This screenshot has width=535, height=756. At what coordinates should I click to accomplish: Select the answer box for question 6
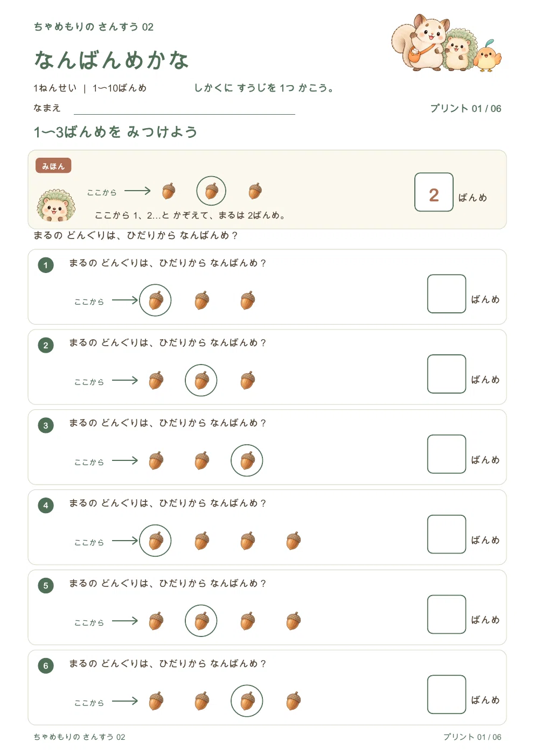click(447, 695)
